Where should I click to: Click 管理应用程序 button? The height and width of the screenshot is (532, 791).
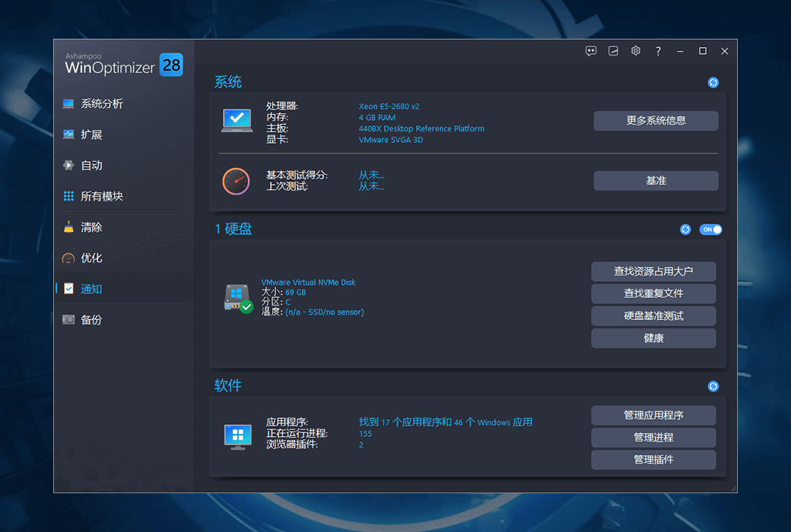pos(653,416)
